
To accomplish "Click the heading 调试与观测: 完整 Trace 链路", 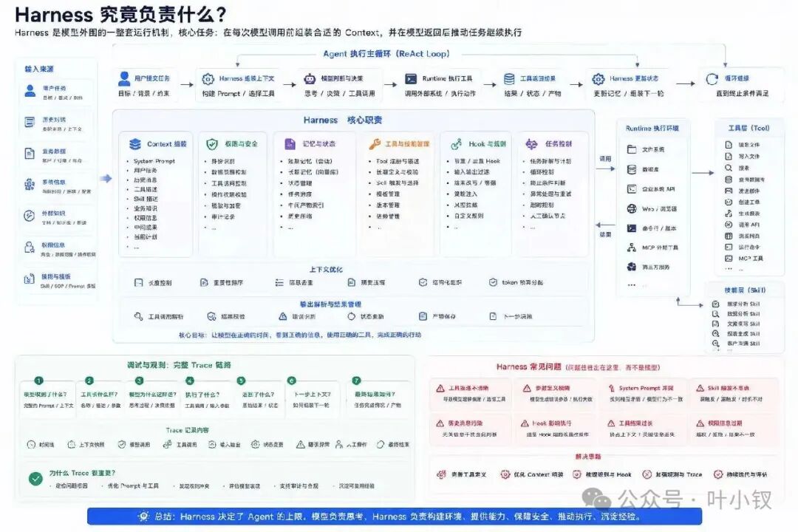I will pyautogui.click(x=179, y=365).
